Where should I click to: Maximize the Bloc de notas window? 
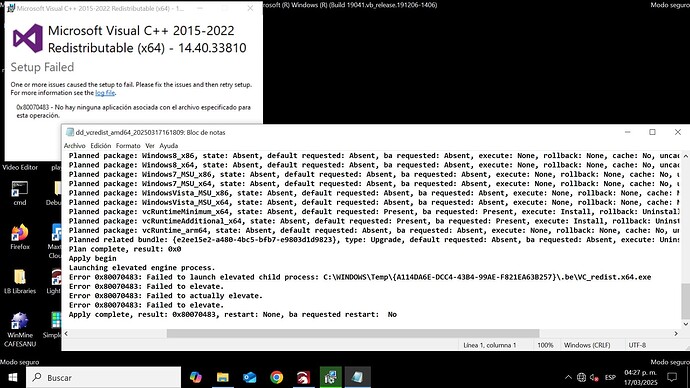(652, 132)
